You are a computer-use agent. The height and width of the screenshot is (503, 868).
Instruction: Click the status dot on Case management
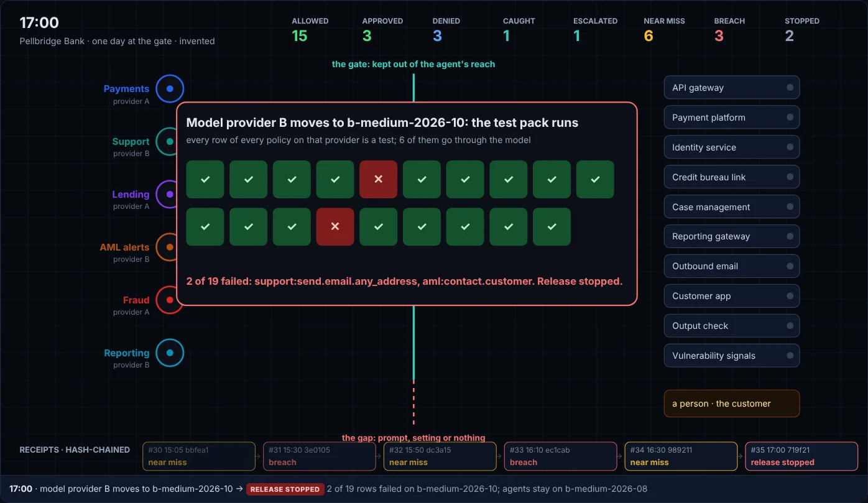pyautogui.click(x=790, y=207)
